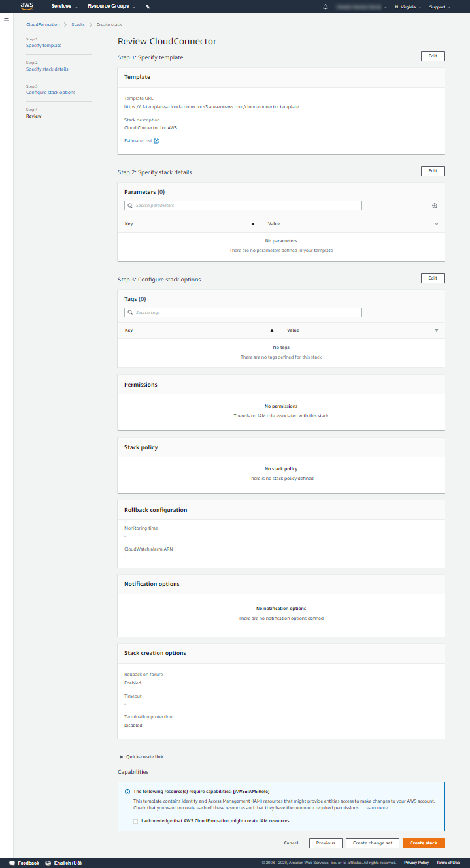This screenshot has height=868, width=470.
Task: Edit Step 3 Configure stack options
Action: click(x=433, y=278)
